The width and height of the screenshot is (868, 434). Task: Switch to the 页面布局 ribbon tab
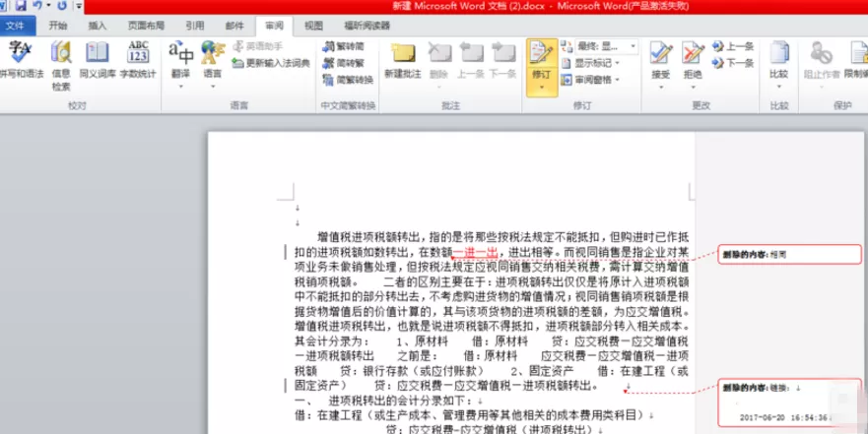[x=146, y=26]
